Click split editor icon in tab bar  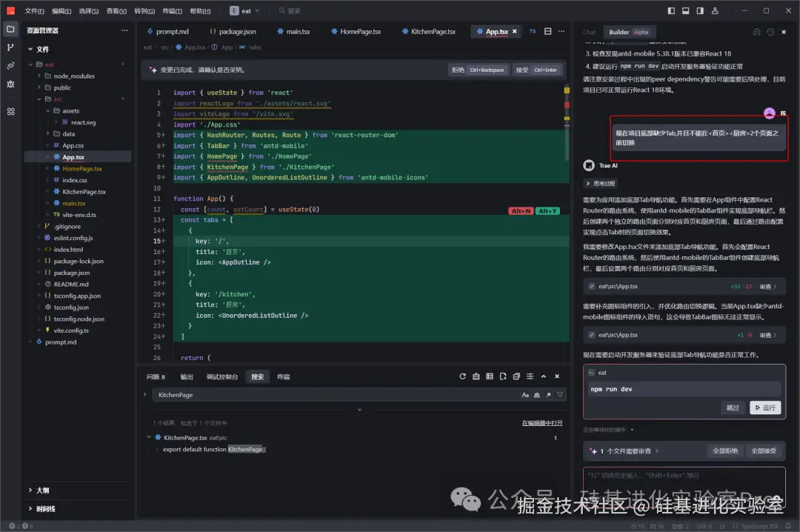click(x=547, y=31)
